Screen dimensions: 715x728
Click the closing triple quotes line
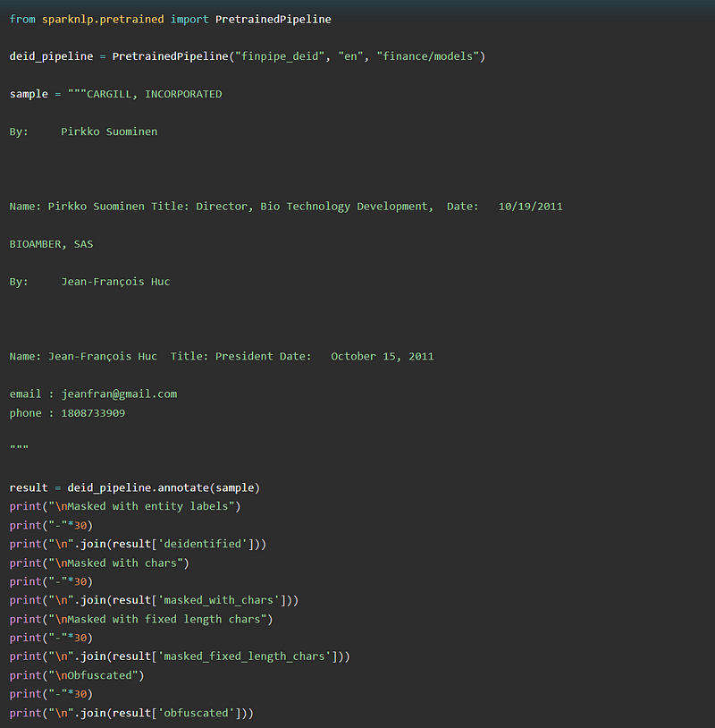point(19,447)
